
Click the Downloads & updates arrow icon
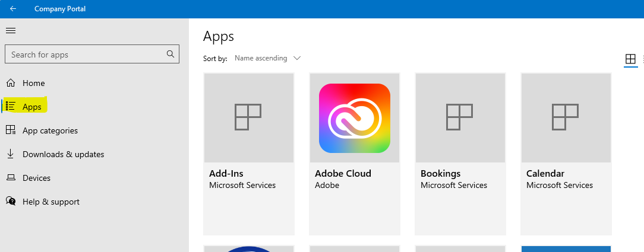tap(11, 154)
